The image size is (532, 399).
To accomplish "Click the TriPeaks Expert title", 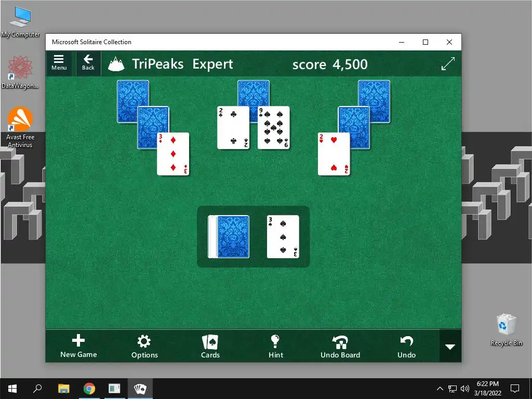I will 182,64.
